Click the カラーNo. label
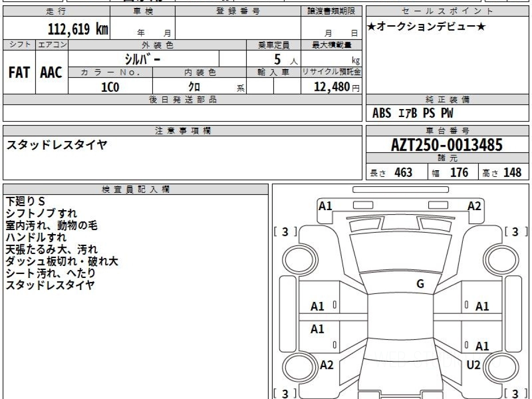The width and height of the screenshot is (532, 399). click(x=110, y=72)
